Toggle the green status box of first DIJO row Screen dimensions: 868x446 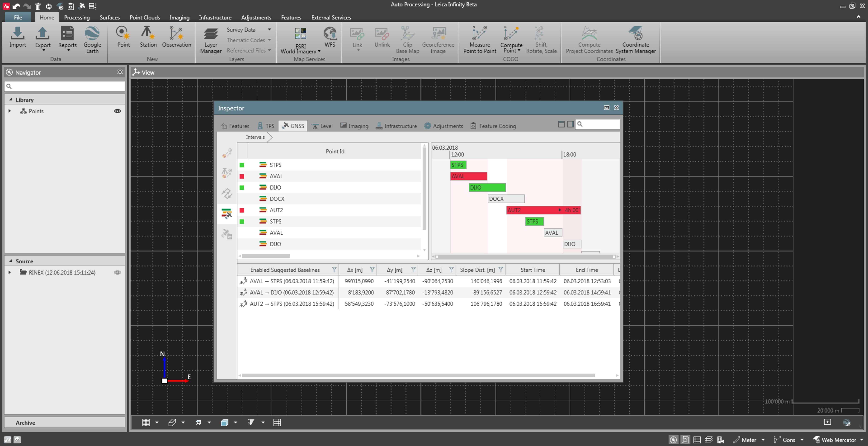coord(242,187)
